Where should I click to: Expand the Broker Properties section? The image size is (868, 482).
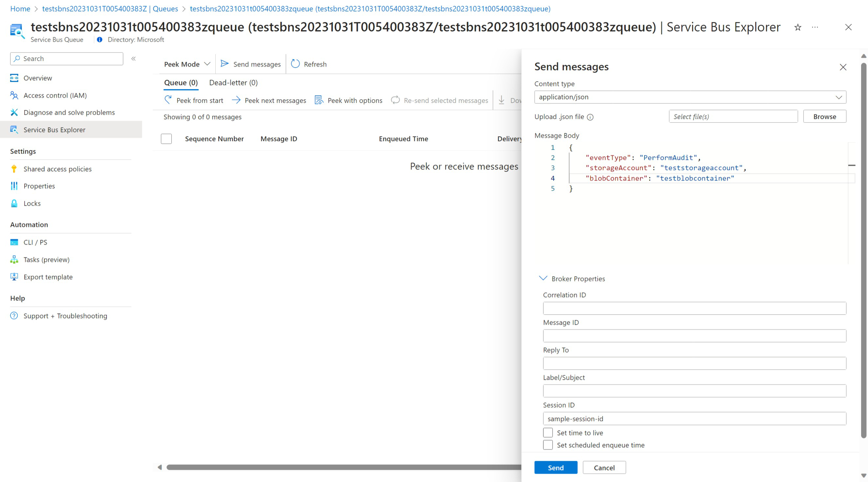click(570, 279)
